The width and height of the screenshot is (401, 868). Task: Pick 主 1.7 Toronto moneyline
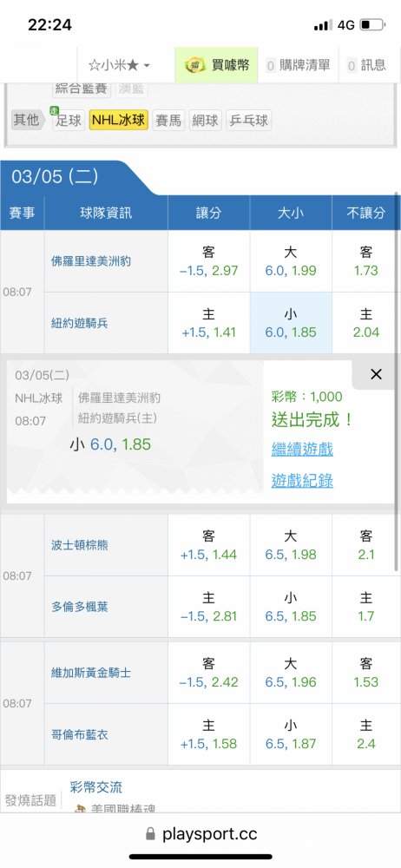point(366,608)
